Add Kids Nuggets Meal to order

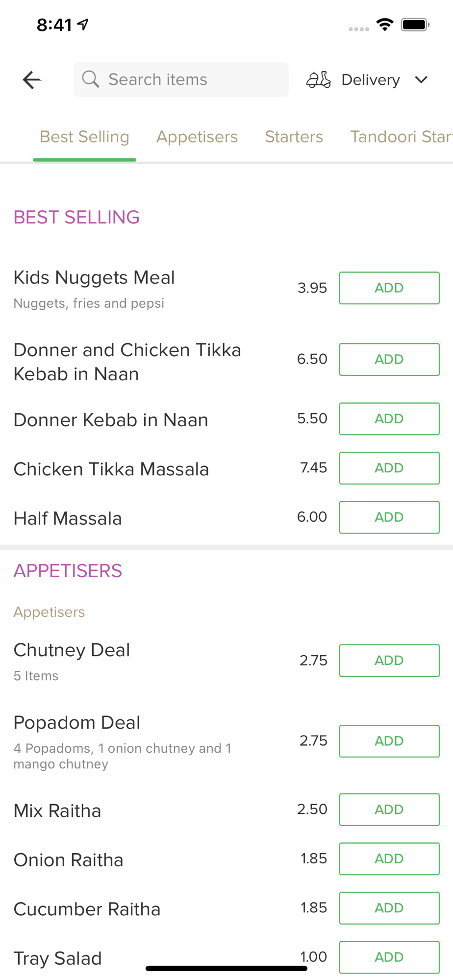pos(389,288)
